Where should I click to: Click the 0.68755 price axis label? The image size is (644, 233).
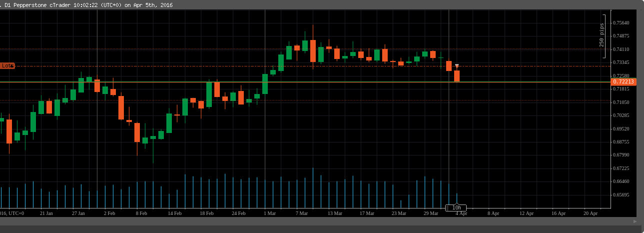pos(622,142)
